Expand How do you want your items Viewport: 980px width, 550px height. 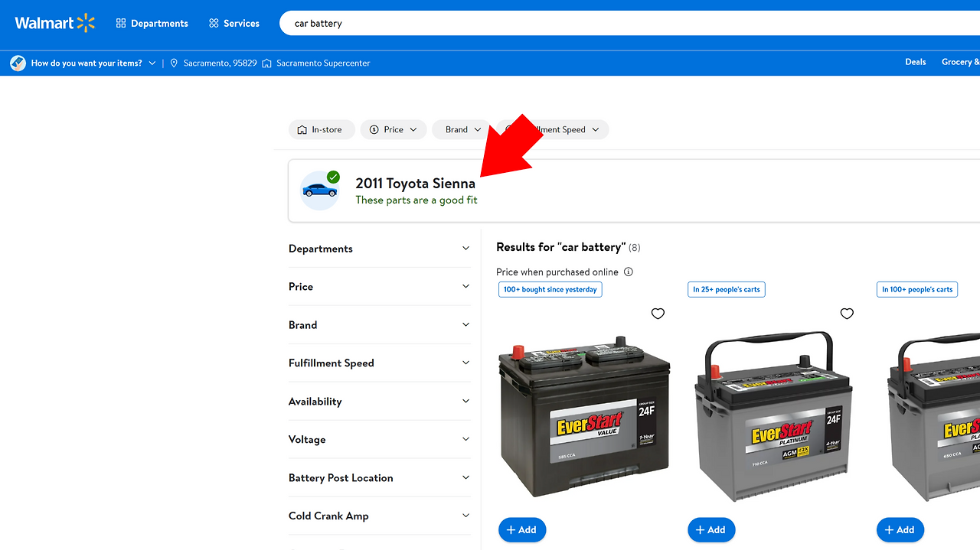[x=83, y=63]
